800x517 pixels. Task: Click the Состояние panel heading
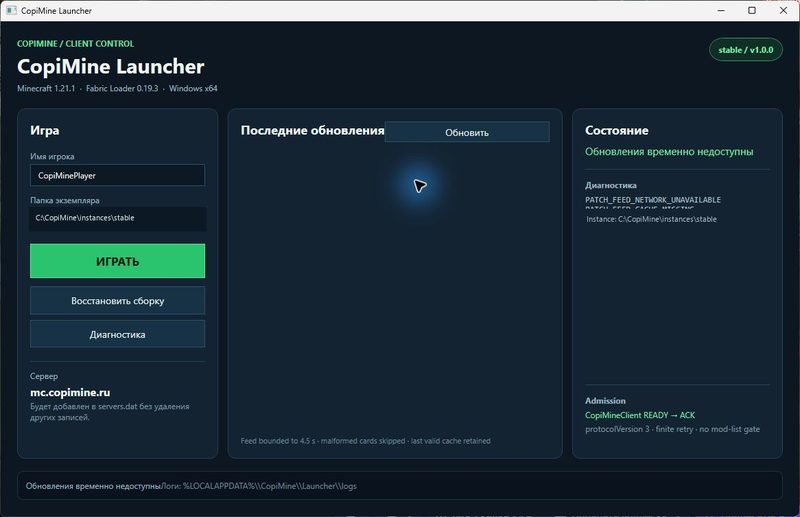coord(616,131)
